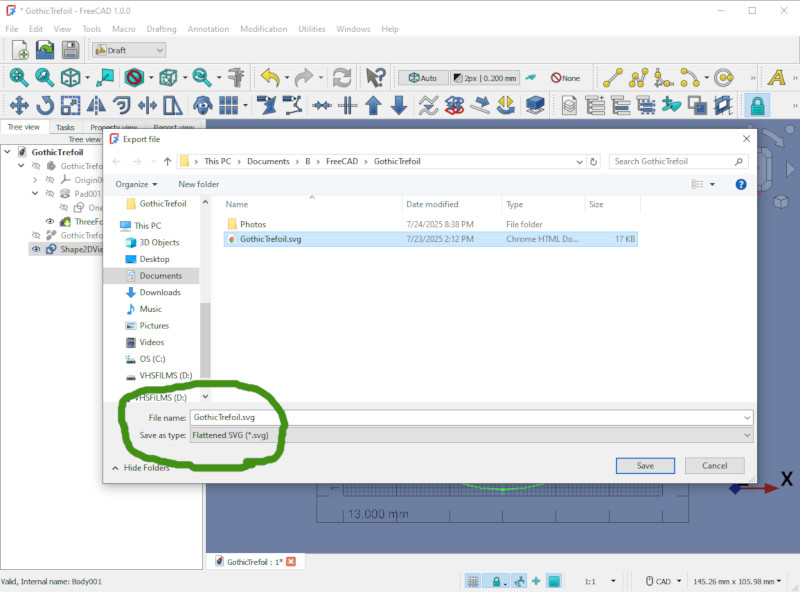Open the File menu
Viewport: 800px width, 592px height.
point(12,29)
